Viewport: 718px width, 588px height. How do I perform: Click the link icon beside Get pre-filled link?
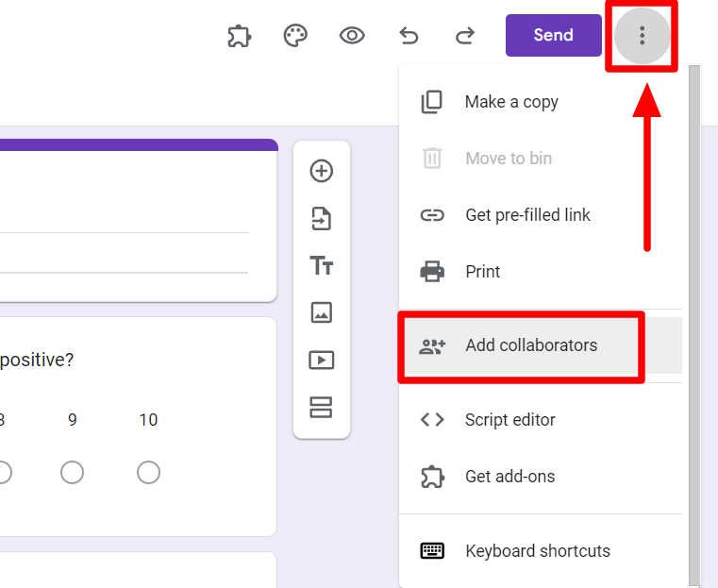(432, 215)
